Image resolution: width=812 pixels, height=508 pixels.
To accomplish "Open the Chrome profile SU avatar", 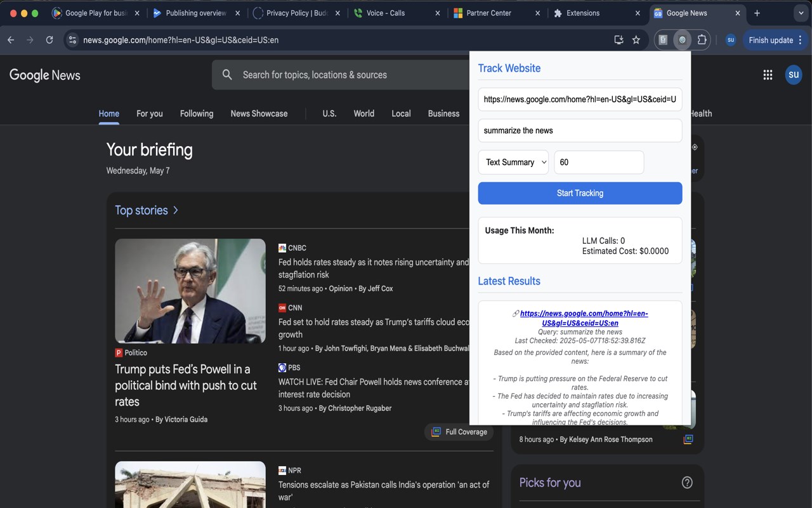I will 731,40.
